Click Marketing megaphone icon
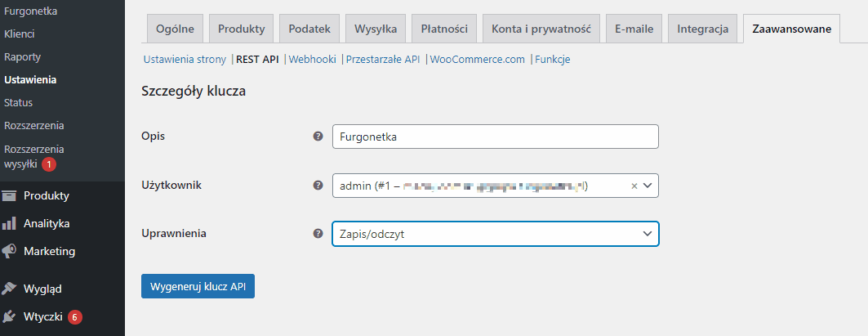The height and width of the screenshot is (336, 868). (10, 251)
